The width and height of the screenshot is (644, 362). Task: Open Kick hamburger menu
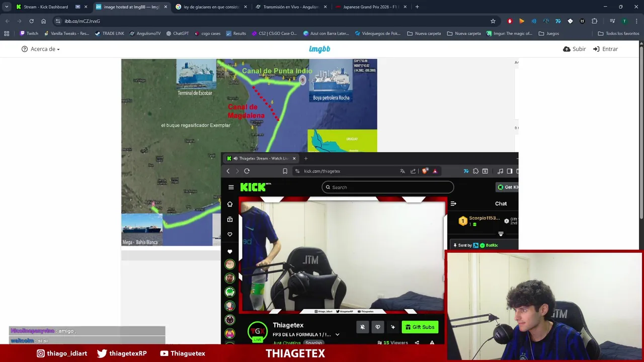click(x=231, y=187)
